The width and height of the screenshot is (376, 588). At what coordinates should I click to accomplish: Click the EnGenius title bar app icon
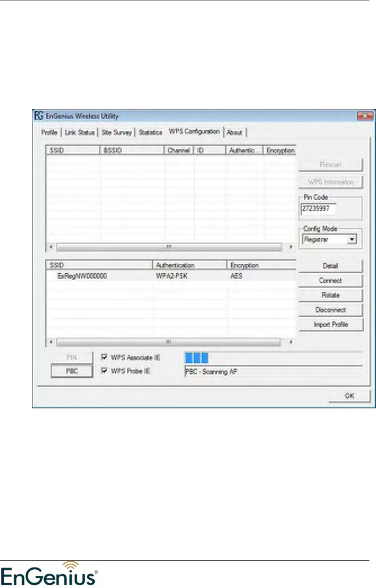[38, 116]
